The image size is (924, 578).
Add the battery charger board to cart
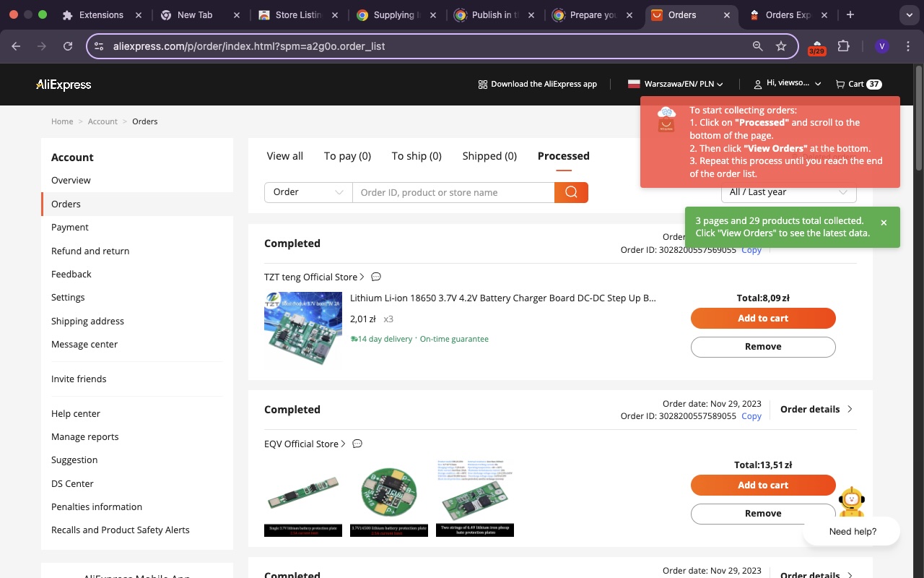click(x=762, y=318)
